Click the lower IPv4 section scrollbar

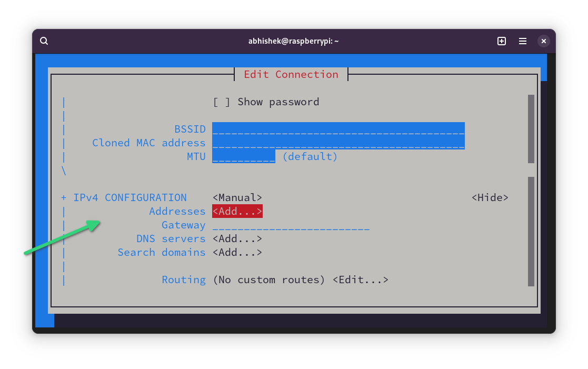pyautogui.click(x=531, y=232)
